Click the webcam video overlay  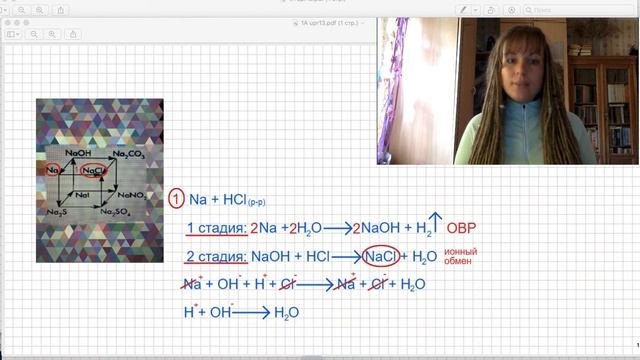coord(507,91)
